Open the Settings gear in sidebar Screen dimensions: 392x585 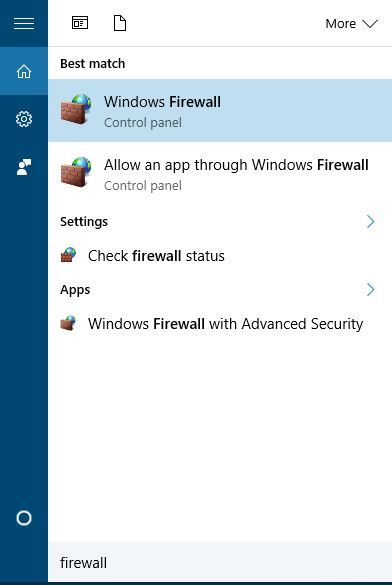point(24,119)
